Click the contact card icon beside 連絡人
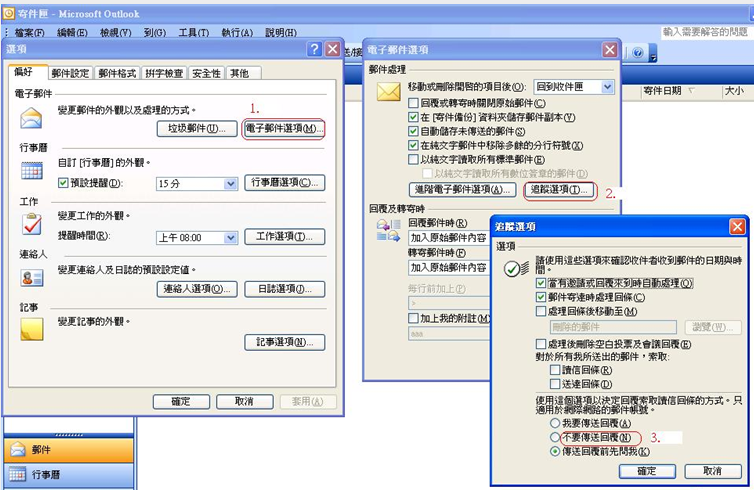 [32, 278]
